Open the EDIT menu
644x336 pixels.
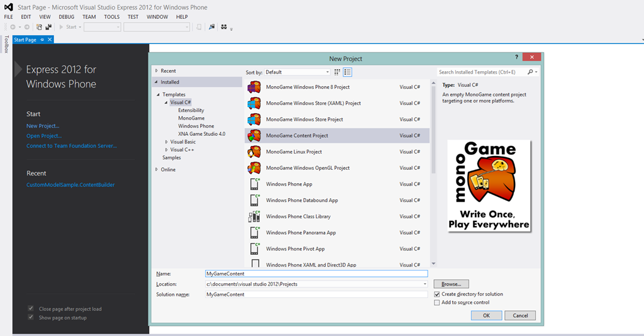click(x=26, y=17)
